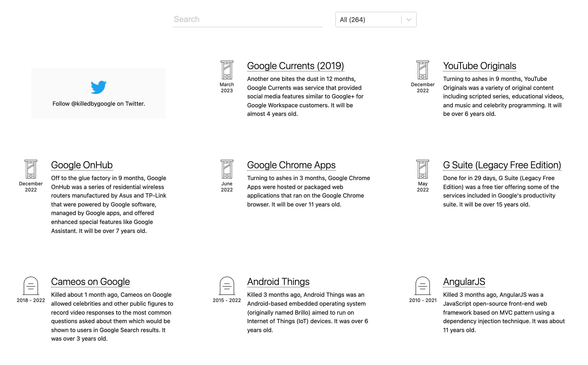
Task: Click guillotine icon beside Google Currents (2019)
Action: point(227,70)
